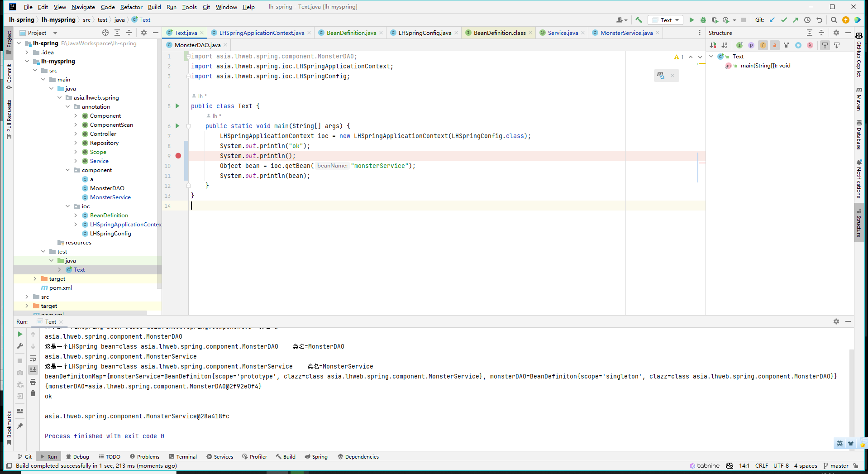The height and width of the screenshot is (474, 868).
Task: Open the Refactor menu
Action: coord(131,7)
